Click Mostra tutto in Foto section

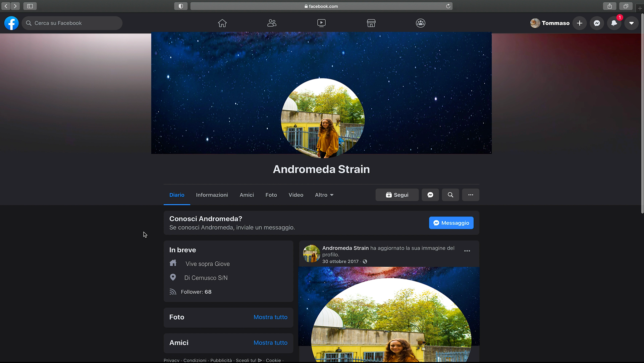pos(270,317)
